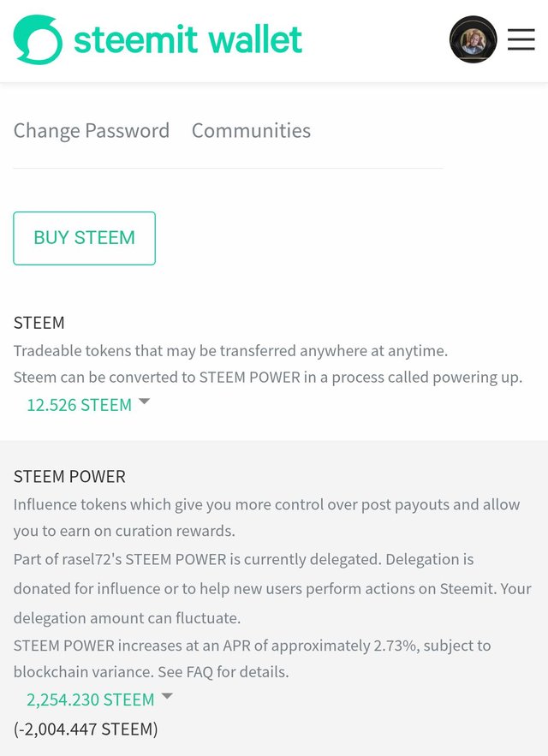Open the user avatar profile picture

pyautogui.click(x=473, y=39)
